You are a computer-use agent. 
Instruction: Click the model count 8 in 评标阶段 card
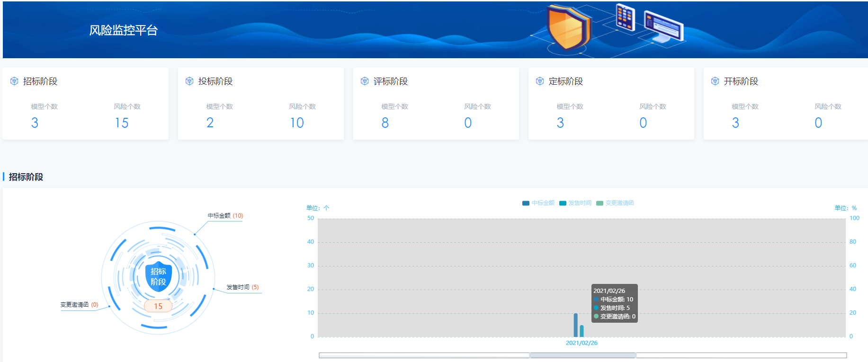tap(385, 123)
